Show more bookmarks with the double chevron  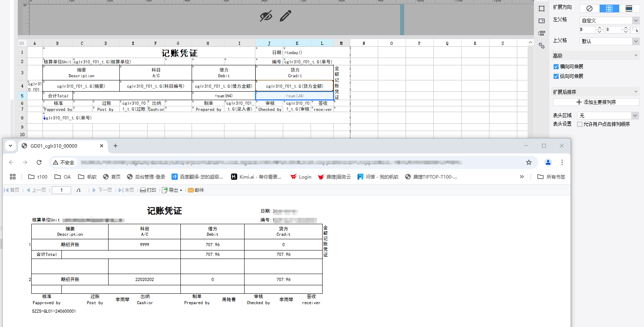tap(522, 177)
